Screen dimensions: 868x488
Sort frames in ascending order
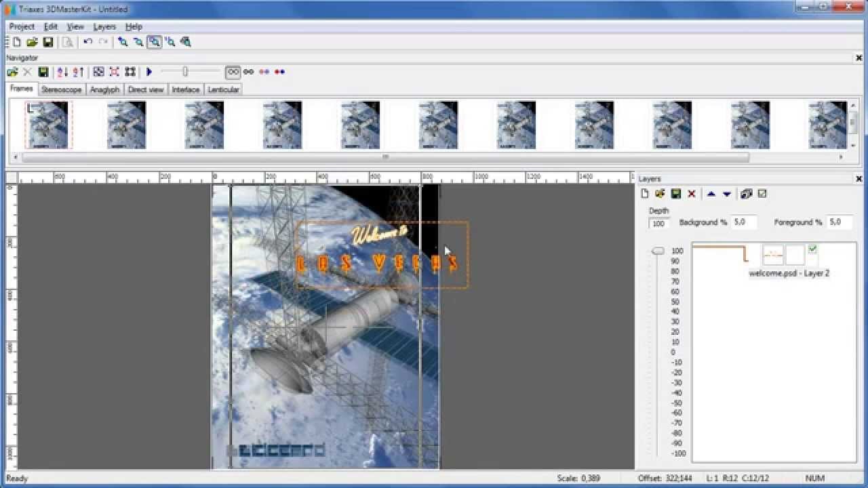(78, 72)
